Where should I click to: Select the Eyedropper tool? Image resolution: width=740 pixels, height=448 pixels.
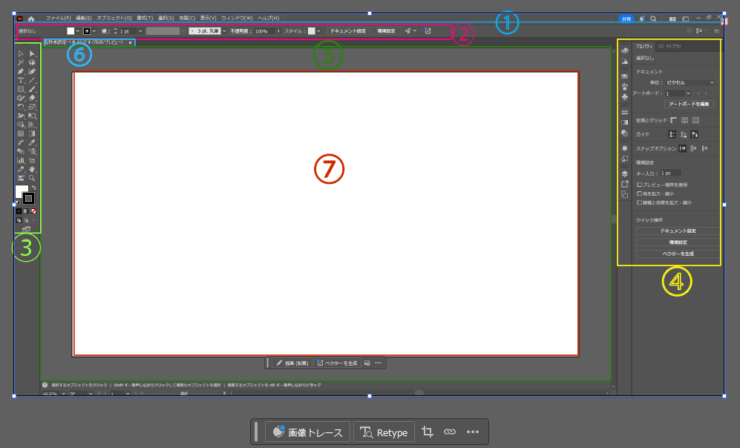pyautogui.click(x=32, y=143)
